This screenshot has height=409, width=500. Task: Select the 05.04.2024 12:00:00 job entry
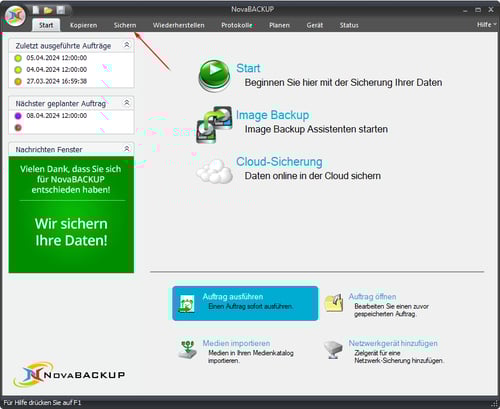pyautogui.click(x=57, y=58)
